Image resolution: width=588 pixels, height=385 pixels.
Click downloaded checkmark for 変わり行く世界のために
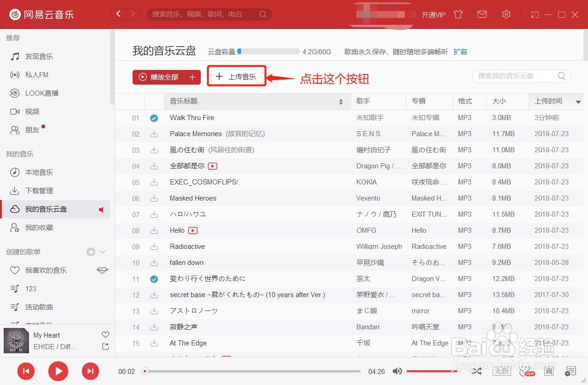tap(154, 279)
